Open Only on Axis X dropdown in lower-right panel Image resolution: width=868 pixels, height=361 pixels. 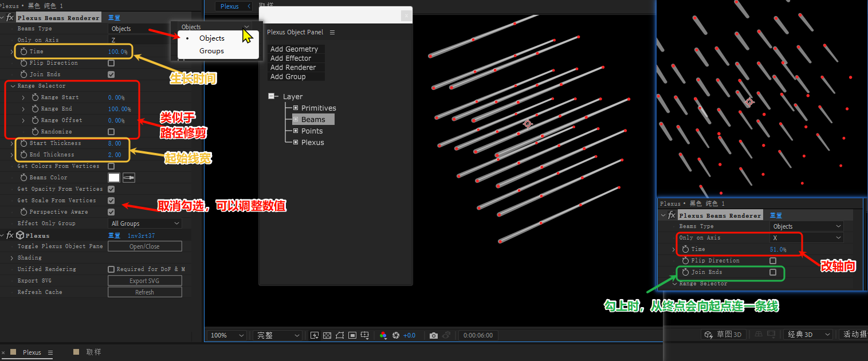[807, 238]
